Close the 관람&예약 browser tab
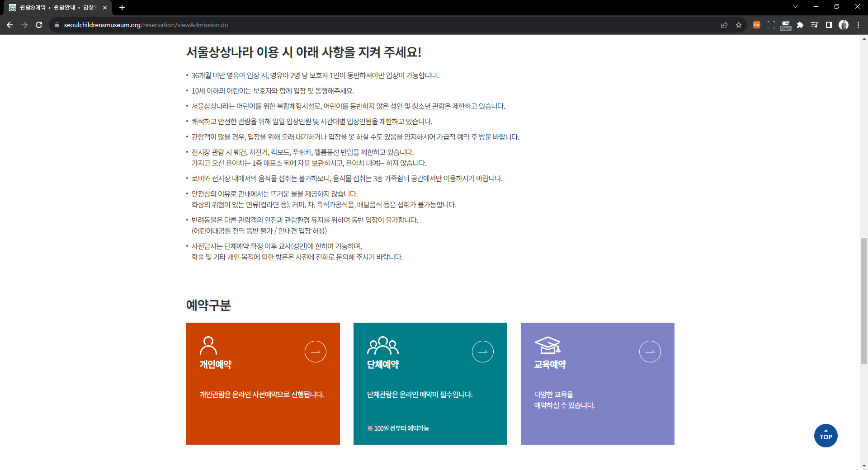This screenshot has width=868, height=470. pyautogui.click(x=105, y=8)
